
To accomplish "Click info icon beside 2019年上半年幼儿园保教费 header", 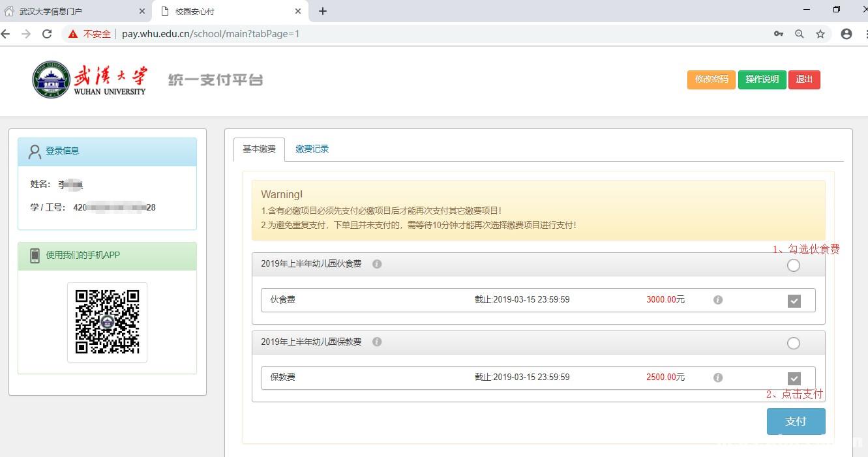I will pos(377,342).
